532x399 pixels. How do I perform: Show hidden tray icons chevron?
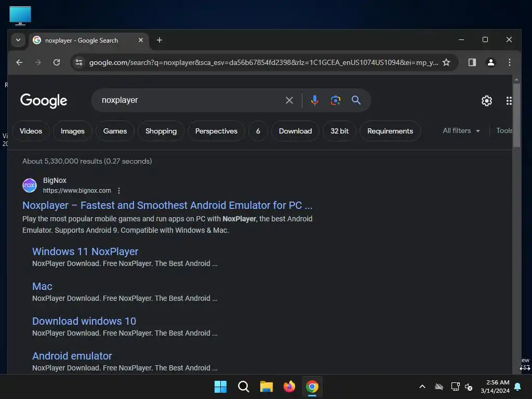(x=422, y=387)
